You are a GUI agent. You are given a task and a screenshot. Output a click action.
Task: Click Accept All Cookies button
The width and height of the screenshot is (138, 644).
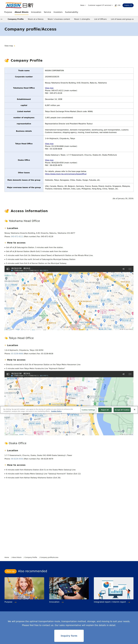tap(122, 410)
